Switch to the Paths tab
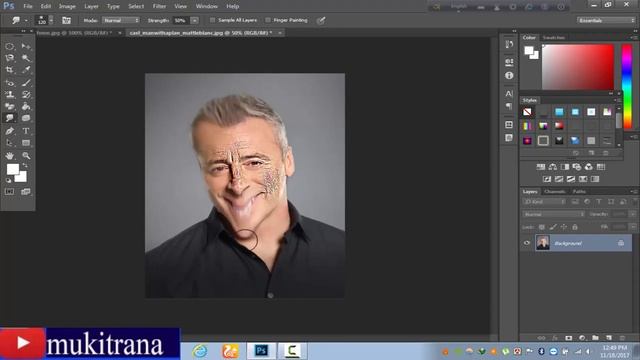Screen dimensions: 640x360 pos(579,191)
